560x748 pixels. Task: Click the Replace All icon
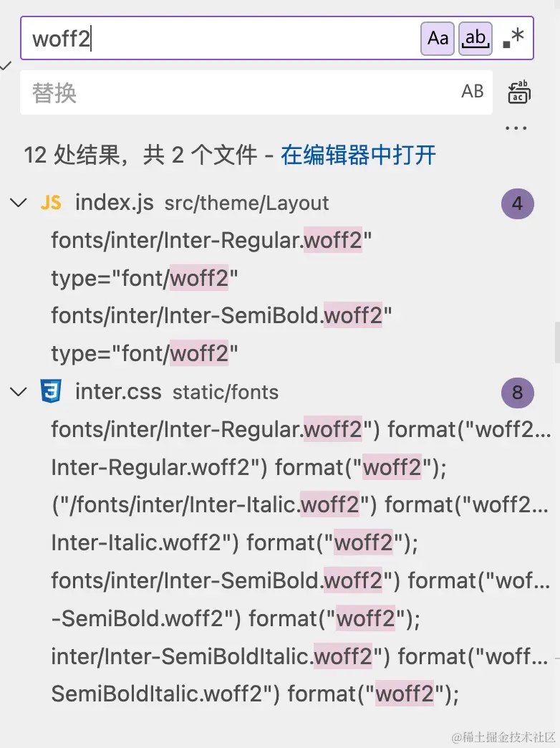(x=519, y=92)
